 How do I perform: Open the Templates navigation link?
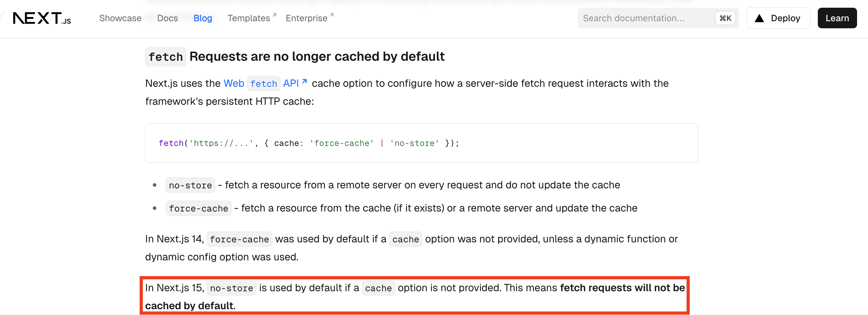click(249, 18)
